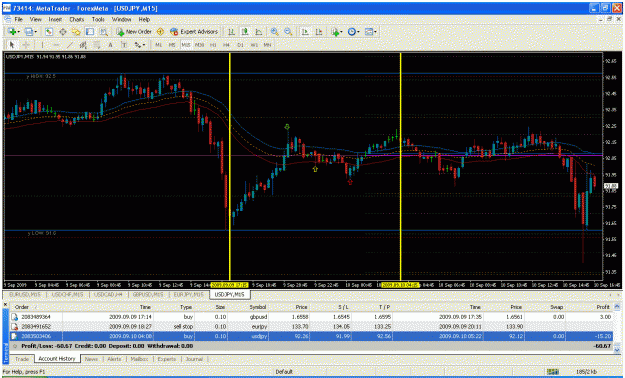Select the Crosshair tool
Screen dimensions: 625x378
point(26,45)
